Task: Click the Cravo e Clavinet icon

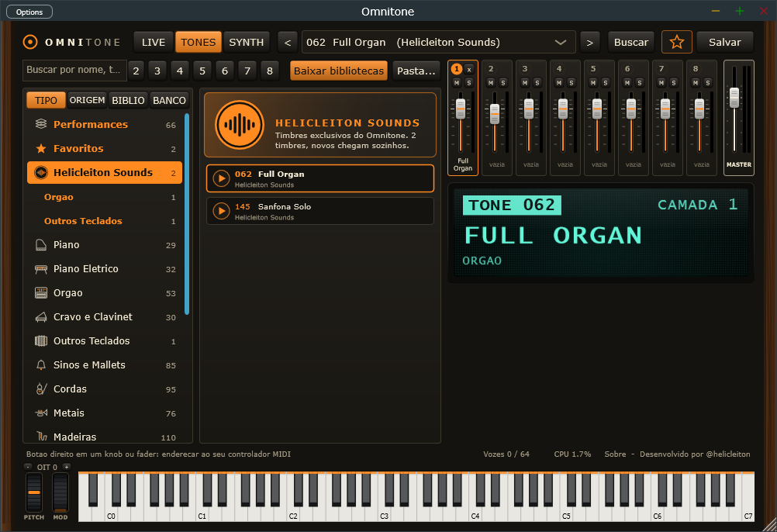Action: coord(41,317)
